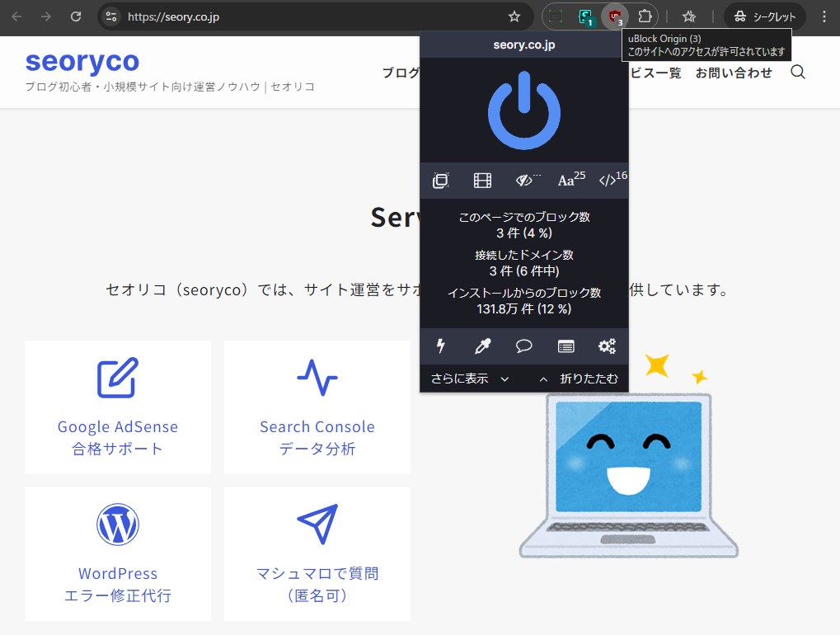The image size is (840, 635).
Task: Open the お問い合わせ menu item
Action: 734,73
